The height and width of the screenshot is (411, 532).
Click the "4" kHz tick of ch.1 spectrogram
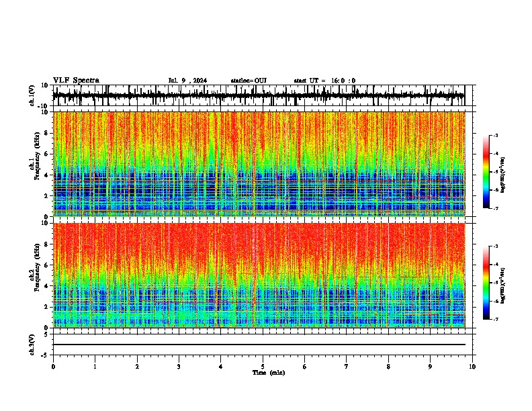click(x=47, y=175)
